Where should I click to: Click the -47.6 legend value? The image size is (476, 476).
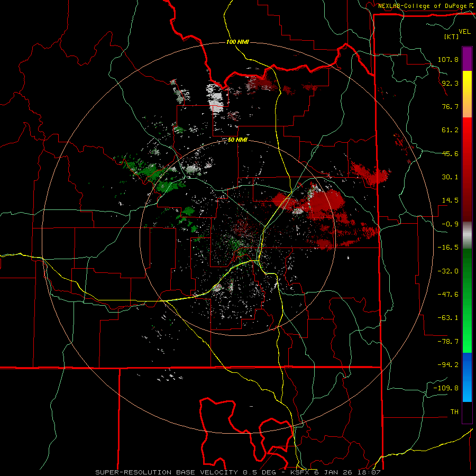point(448,294)
